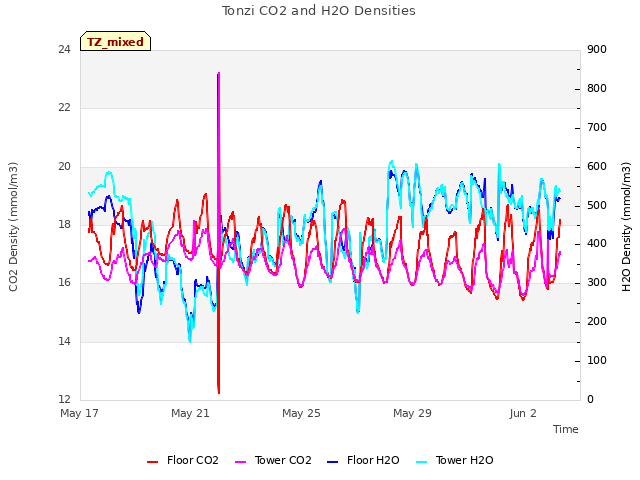
Task: Select the red Floor CO2 legend swatch
Action: click(x=152, y=462)
